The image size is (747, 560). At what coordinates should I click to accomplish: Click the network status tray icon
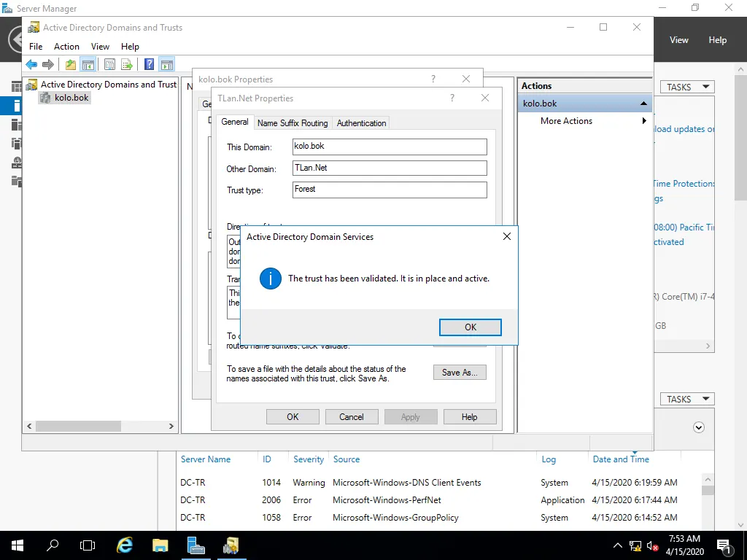pyautogui.click(x=635, y=546)
